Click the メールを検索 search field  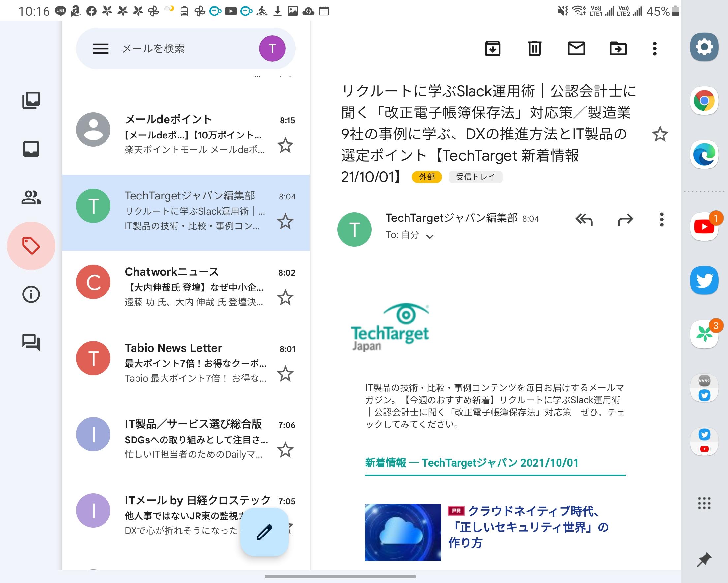click(x=186, y=49)
